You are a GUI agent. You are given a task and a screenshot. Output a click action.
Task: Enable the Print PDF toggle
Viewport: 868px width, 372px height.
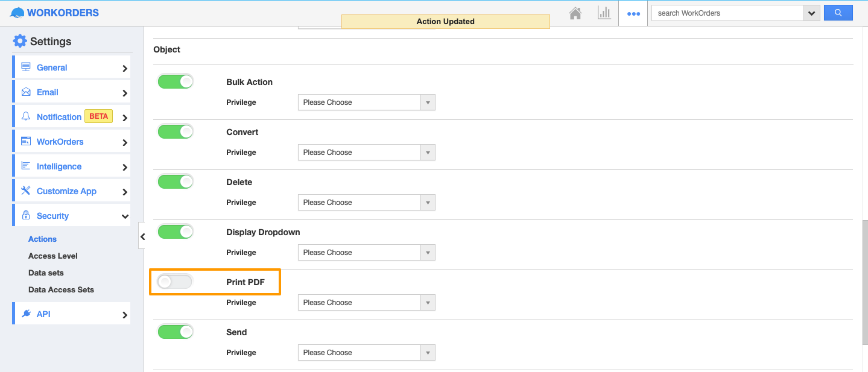pyautogui.click(x=175, y=282)
